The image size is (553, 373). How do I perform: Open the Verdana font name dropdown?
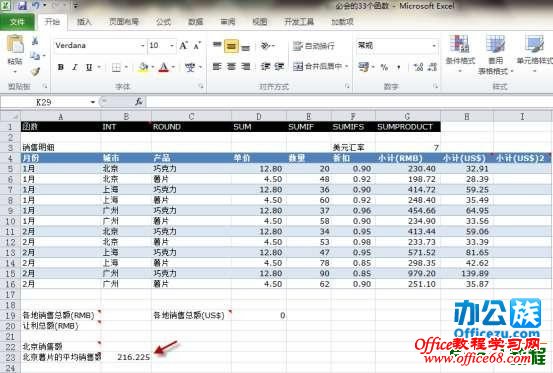[142, 45]
